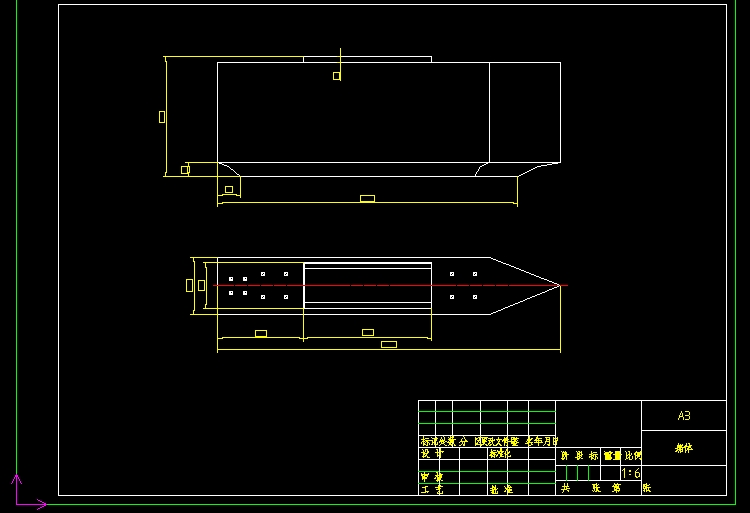Click the 批准 label in title block
This screenshot has height=513, width=750.
(501, 490)
